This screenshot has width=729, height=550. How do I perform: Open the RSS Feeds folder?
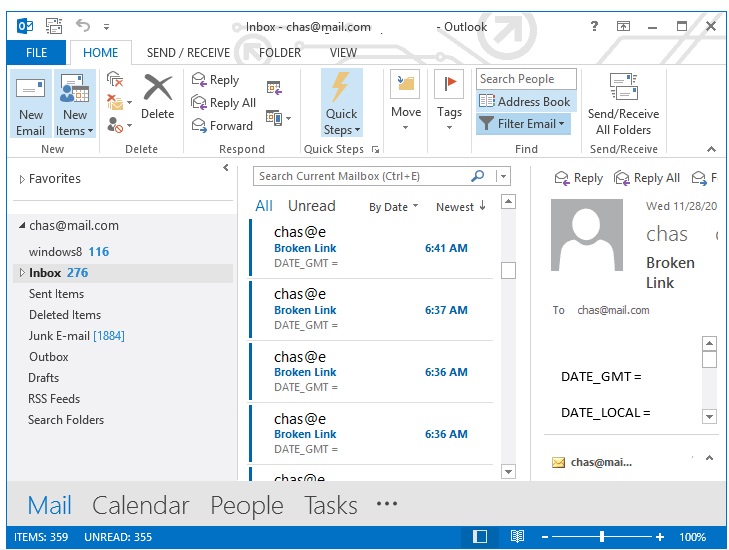(x=53, y=398)
